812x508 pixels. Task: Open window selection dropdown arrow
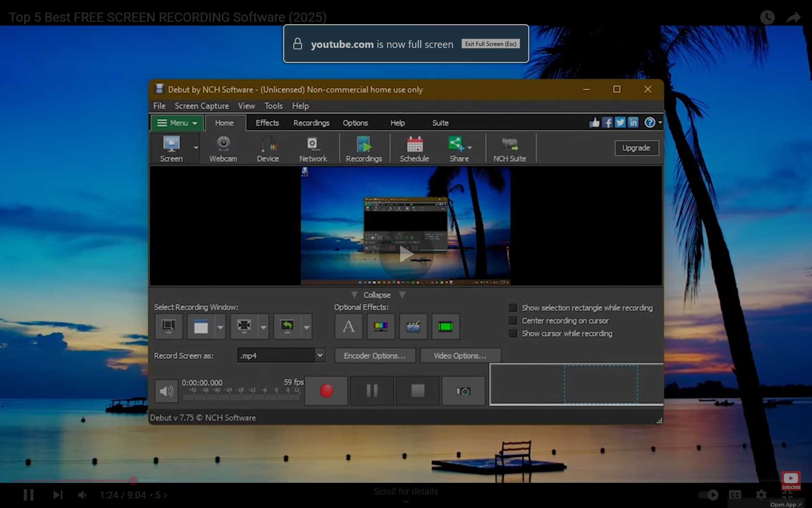pos(220,327)
